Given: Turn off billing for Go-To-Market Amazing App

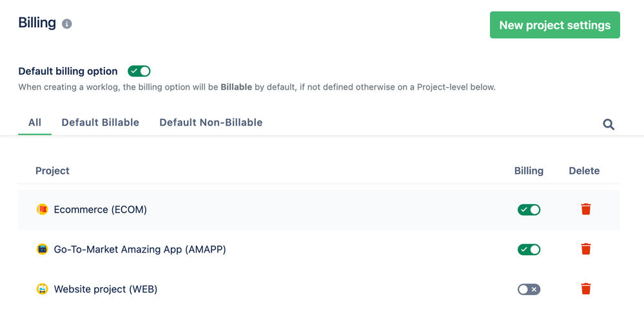Looking at the screenshot, I should 529,249.
